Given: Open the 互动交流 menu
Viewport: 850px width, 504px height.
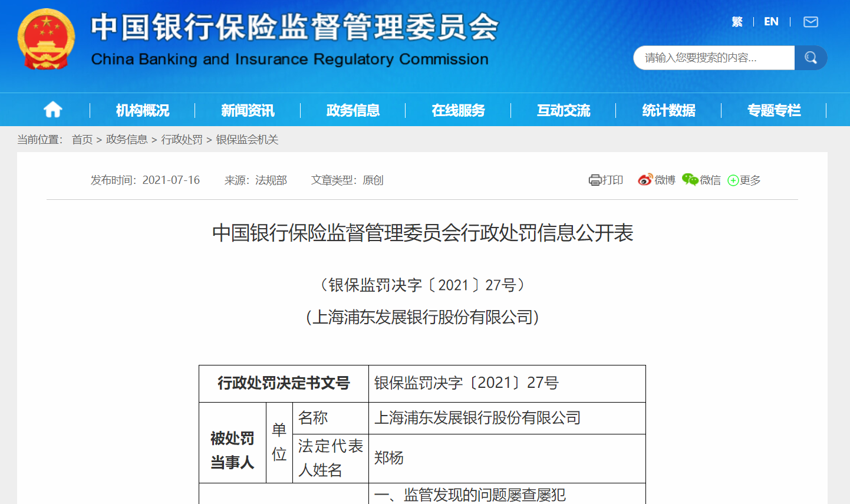Looking at the screenshot, I should 563,110.
